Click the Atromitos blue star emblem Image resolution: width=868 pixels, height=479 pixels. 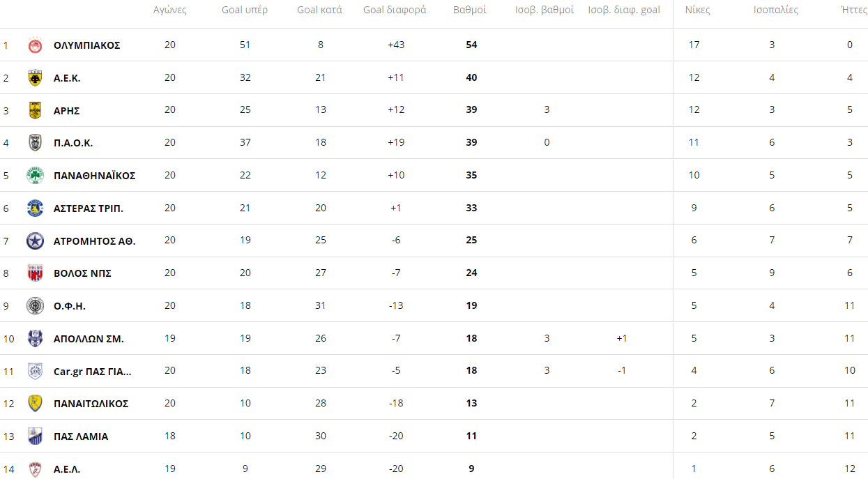coord(35,241)
